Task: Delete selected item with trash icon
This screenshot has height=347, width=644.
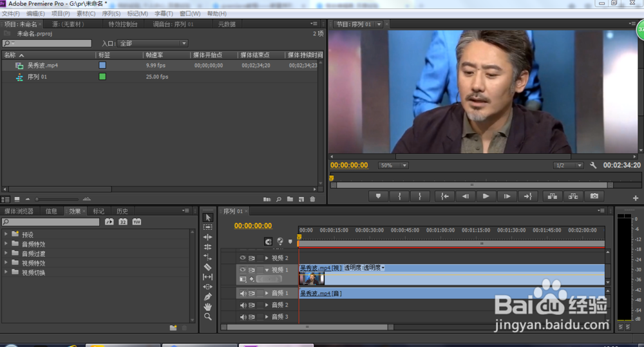Action: tap(312, 199)
